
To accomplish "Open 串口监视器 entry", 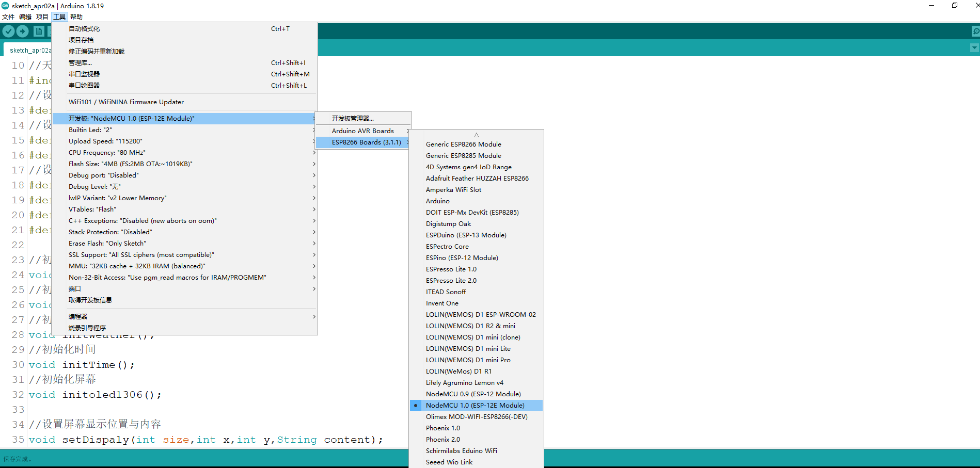I will [185, 74].
